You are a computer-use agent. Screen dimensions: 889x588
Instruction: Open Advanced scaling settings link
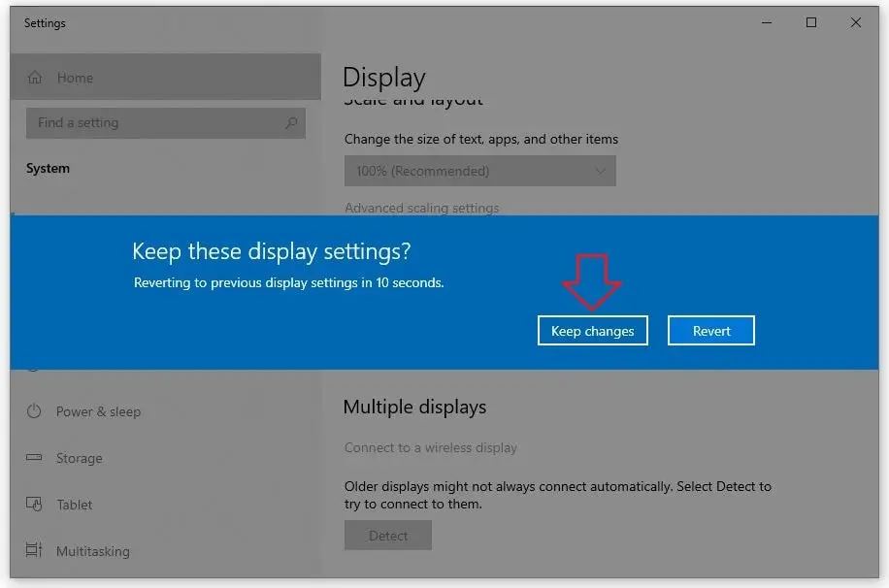(421, 208)
